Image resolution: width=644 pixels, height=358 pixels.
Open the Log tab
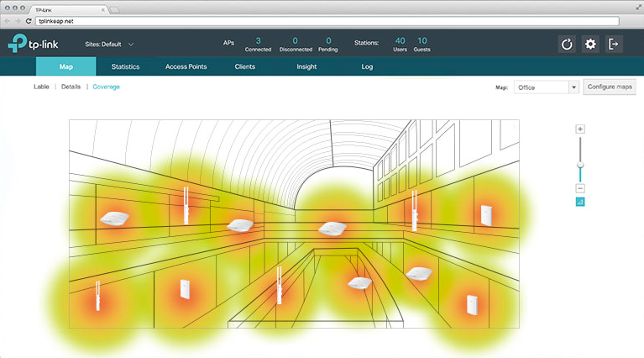click(367, 66)
